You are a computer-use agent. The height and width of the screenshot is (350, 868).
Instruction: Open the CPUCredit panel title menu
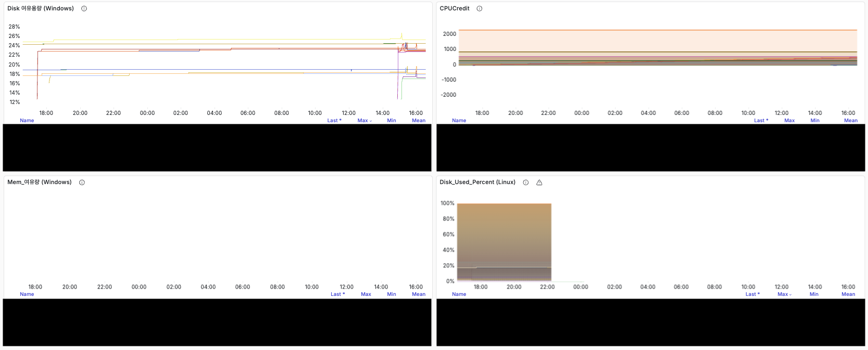point(454,9)
